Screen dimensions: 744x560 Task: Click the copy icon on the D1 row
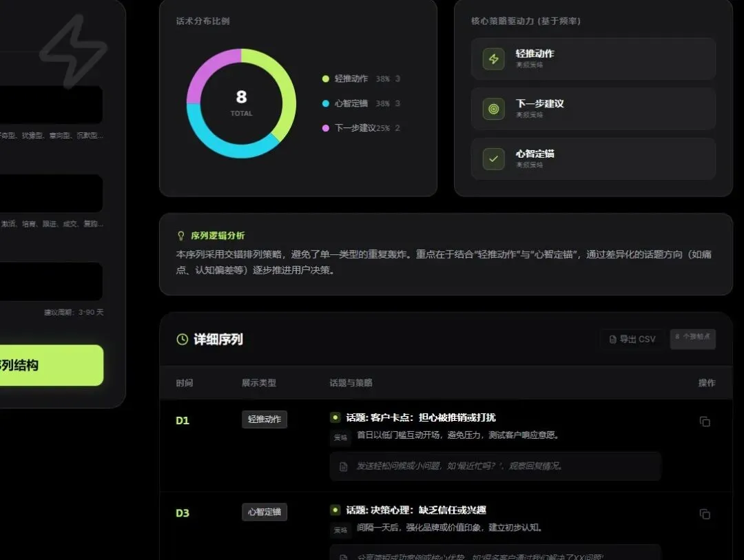(705, 422)
